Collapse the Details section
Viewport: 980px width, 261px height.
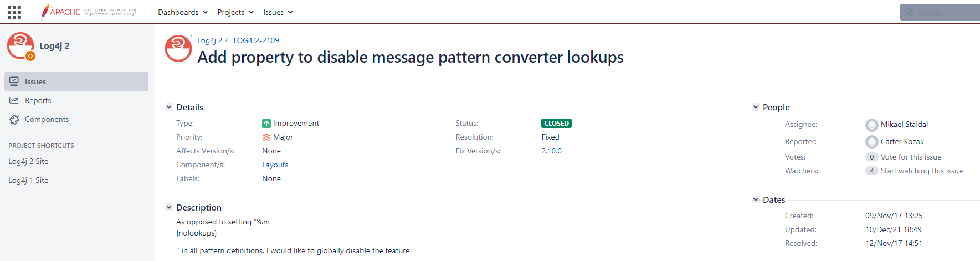click(169, 107)
